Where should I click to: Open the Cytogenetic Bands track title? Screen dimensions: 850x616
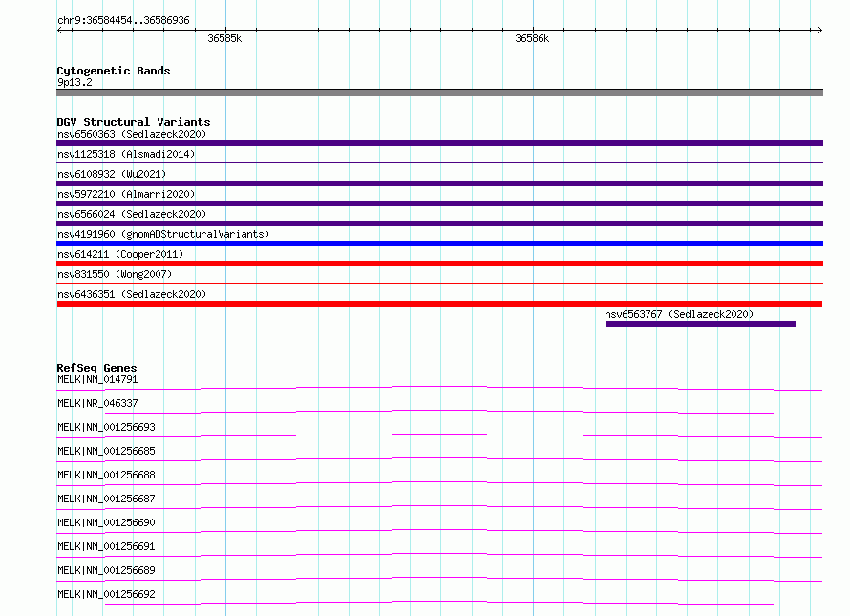click(x=114, y=71)
